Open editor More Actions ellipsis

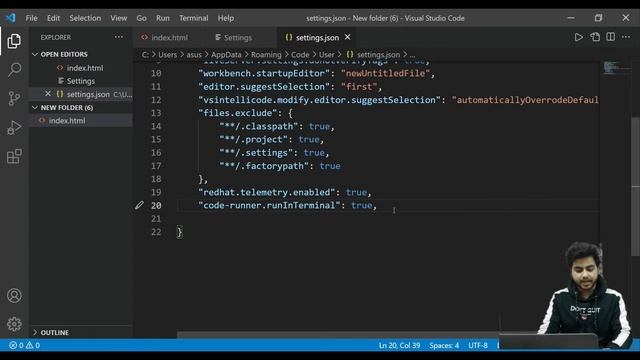[x=626, y=37]
